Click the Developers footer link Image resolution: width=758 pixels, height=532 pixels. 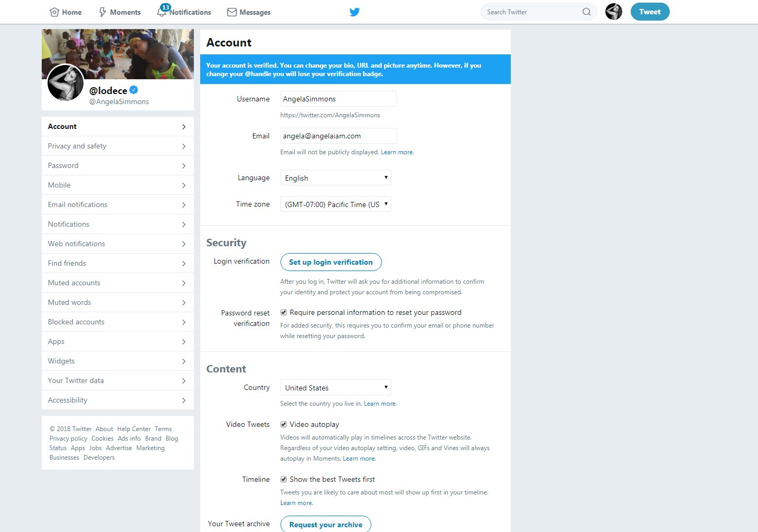(x=99, y=458)
